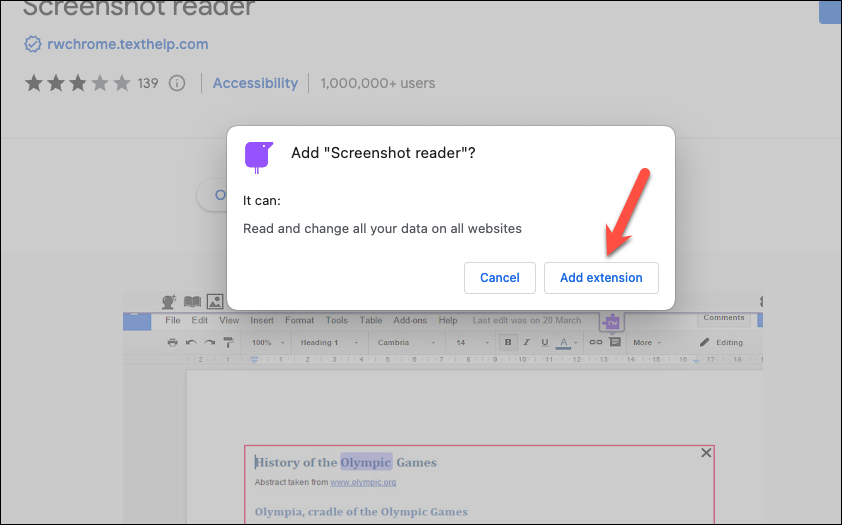
Task: Click the Add extension button
Action: click(601, 278)
